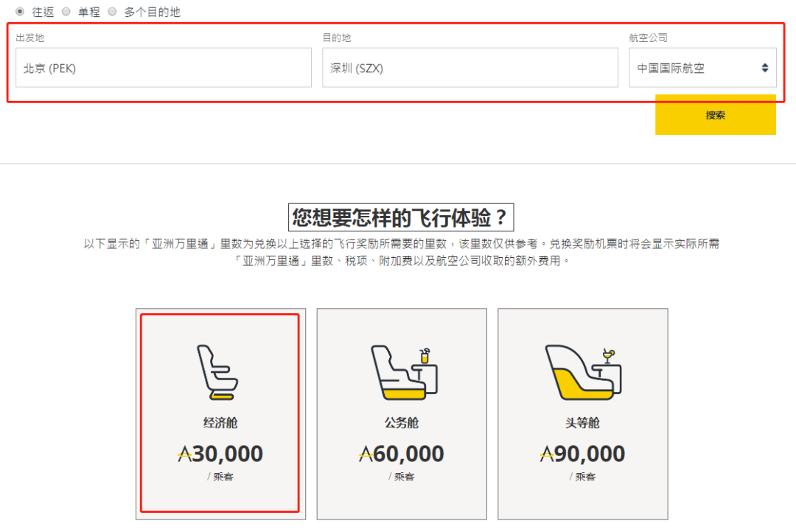The width and height of the screenshot is (796, 532).
Task: Select the 多个目的地 multi-city radio button
Action: [112, 11]
